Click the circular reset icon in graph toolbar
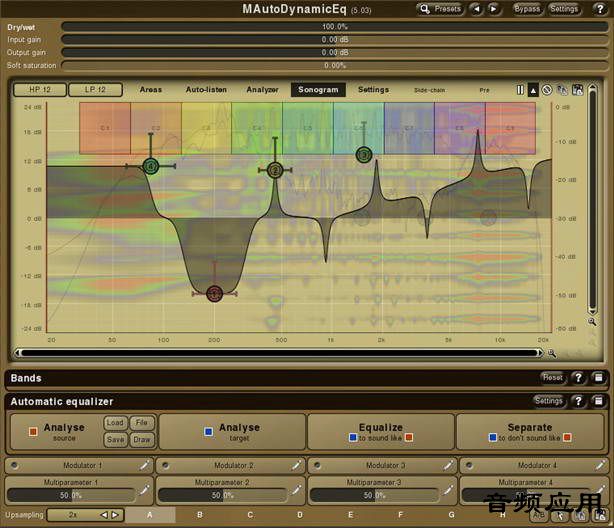The height and width of the screenshot is (528, 614). click(547, 90)
